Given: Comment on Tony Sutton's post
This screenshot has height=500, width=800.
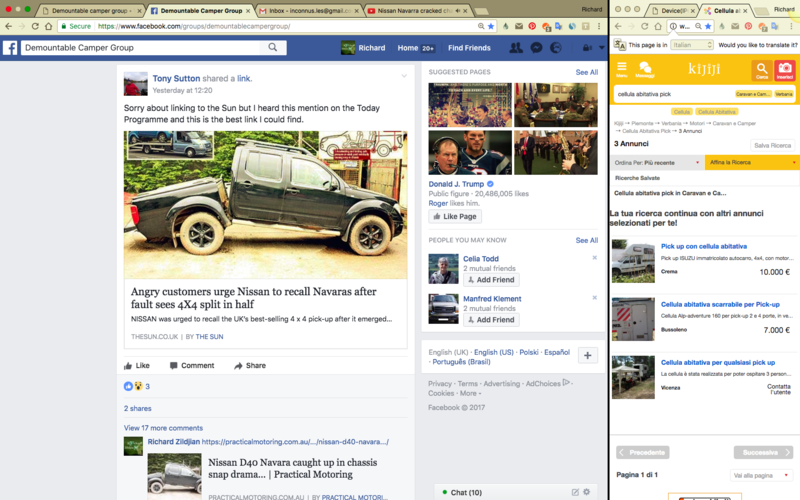Looking at the screenshot, I should coord(192,365).
